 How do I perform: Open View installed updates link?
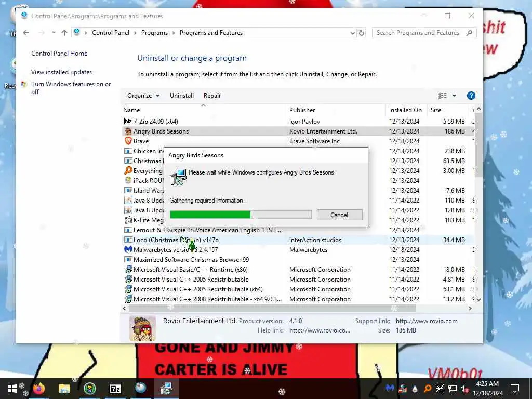[61, 72]
